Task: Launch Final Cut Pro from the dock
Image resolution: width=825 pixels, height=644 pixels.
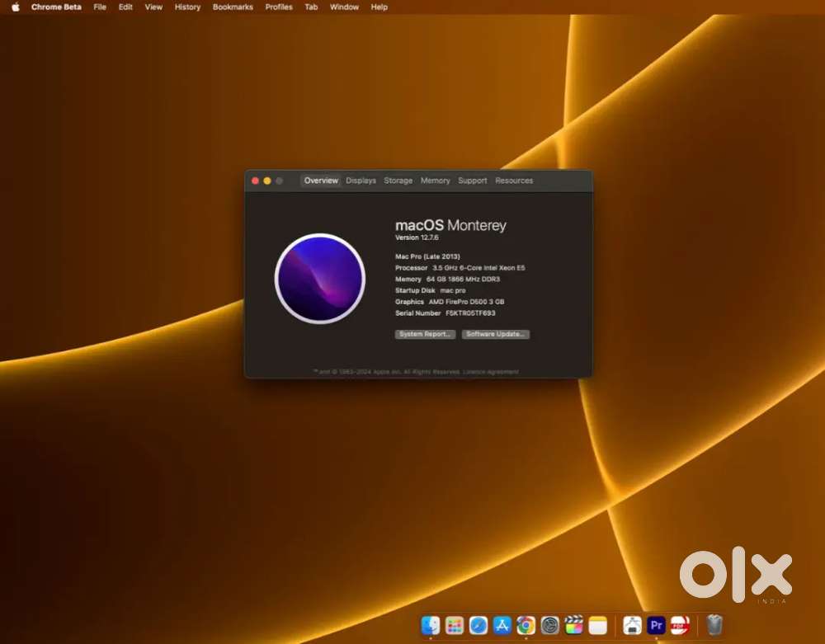Action: pyautogui.click(x=574, y=625)
